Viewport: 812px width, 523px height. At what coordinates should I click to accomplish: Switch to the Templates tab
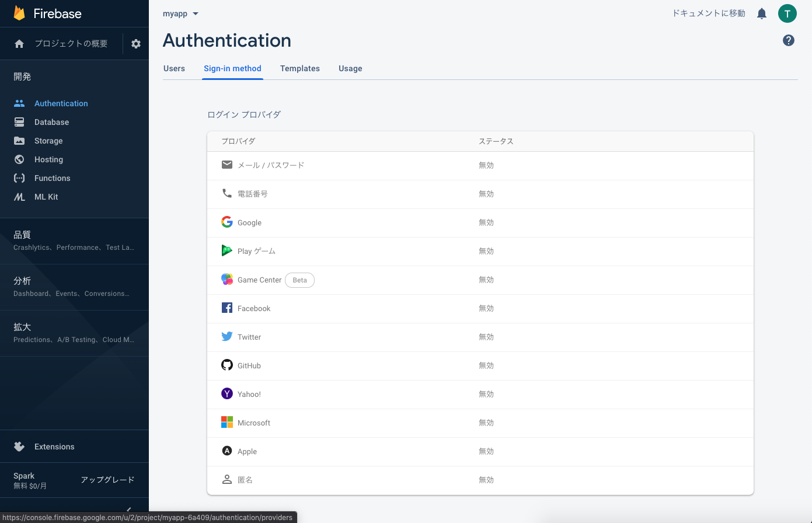[x=300, y=68]
